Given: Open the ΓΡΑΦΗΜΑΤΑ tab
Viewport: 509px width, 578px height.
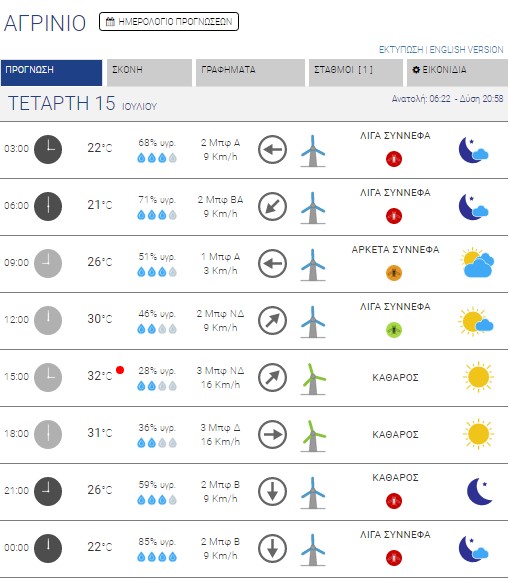Looking at the screenshot, I should coord(250,73).
